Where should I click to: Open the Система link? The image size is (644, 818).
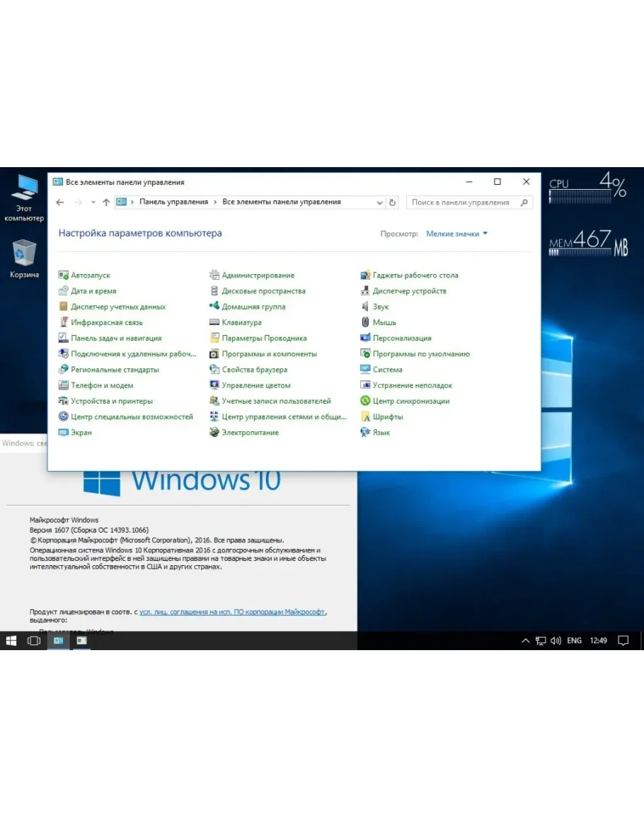pos(387,370)
